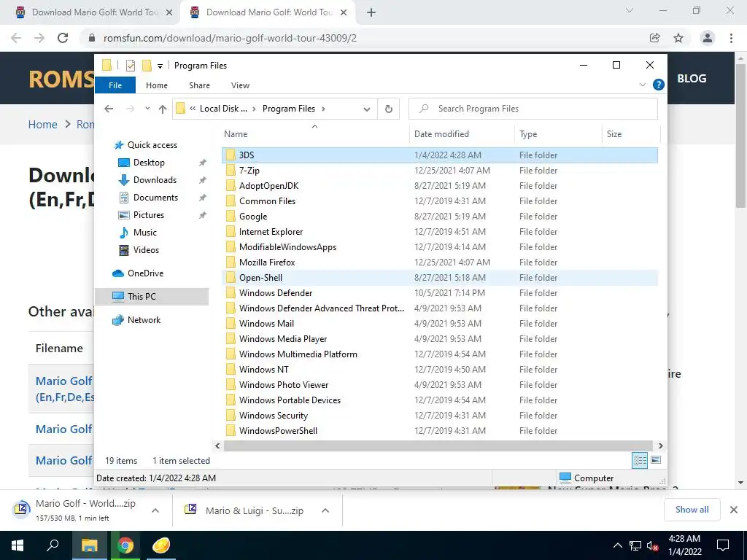Select the Windows Defender folder
This screenshot has width=747, height=560.
click(439, 293)
